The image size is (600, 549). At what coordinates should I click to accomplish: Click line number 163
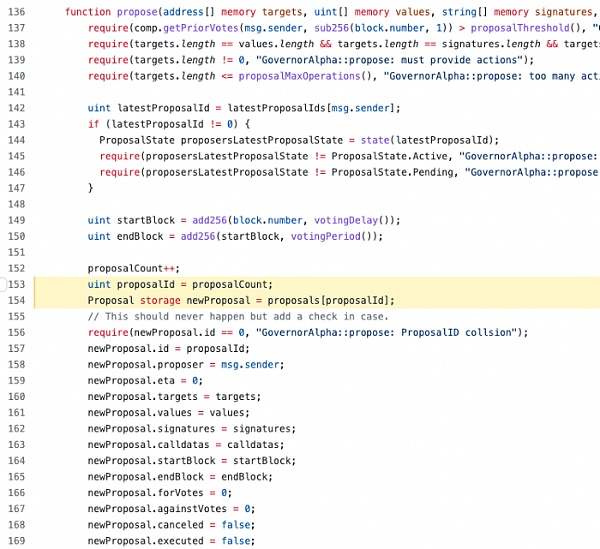[16, 445]
